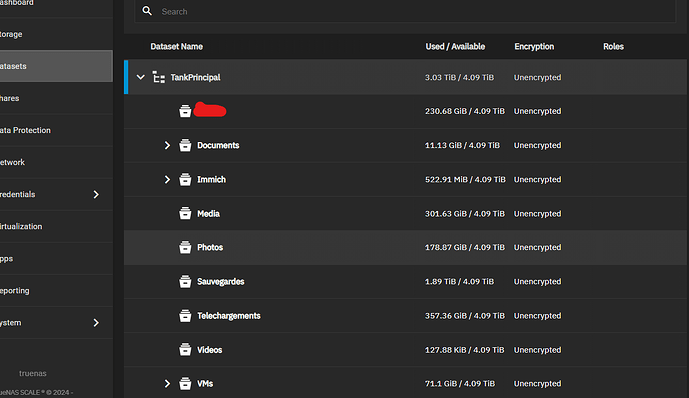Select the Photos dataset name
The height and width of the screenshot is (398, 689).
[210, 247]
